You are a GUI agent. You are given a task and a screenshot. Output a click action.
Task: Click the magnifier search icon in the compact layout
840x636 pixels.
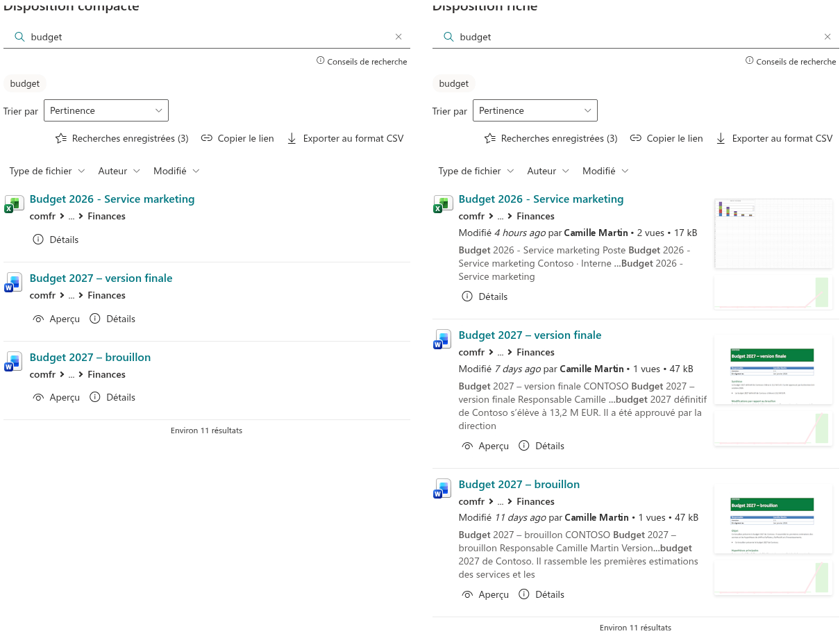19,37
